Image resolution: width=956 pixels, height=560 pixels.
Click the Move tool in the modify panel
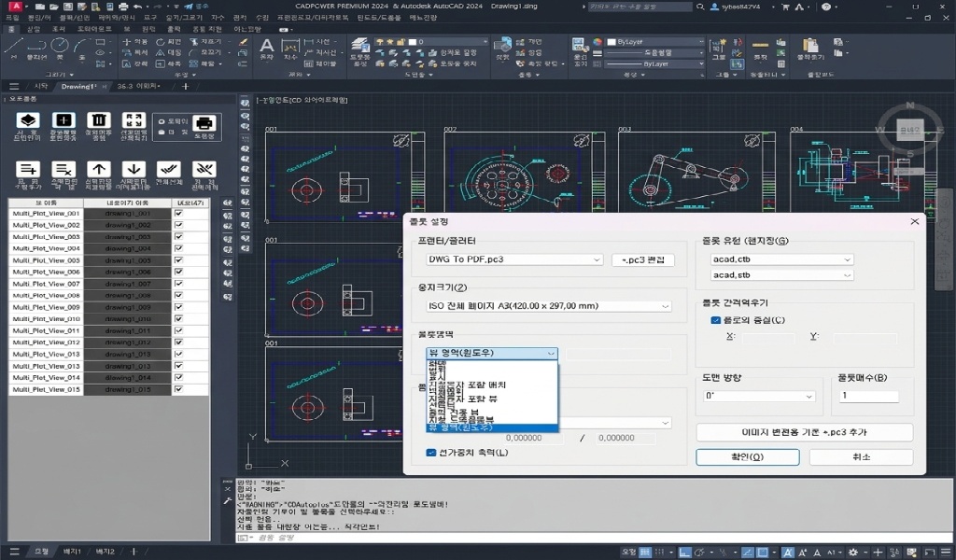click(134, 42)
